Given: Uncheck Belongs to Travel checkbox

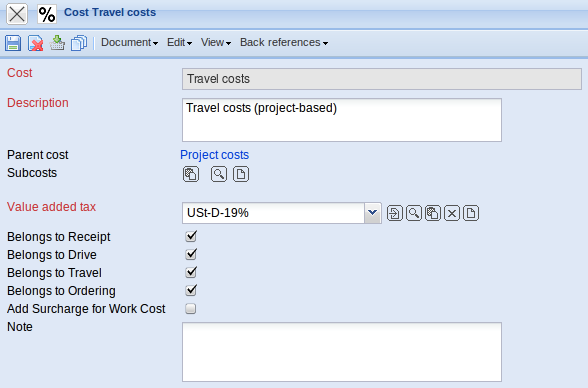Looking at the screenshot, I should point(191,272).
